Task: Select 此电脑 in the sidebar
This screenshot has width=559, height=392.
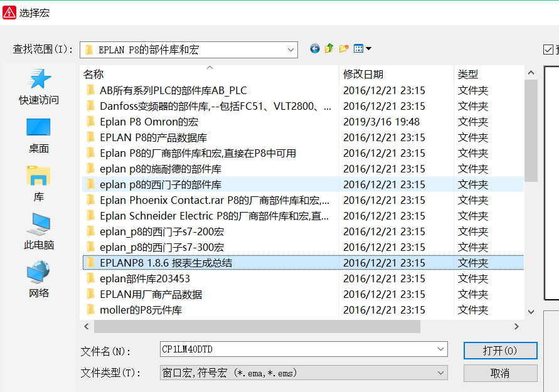Action: (x=39, y=231)
